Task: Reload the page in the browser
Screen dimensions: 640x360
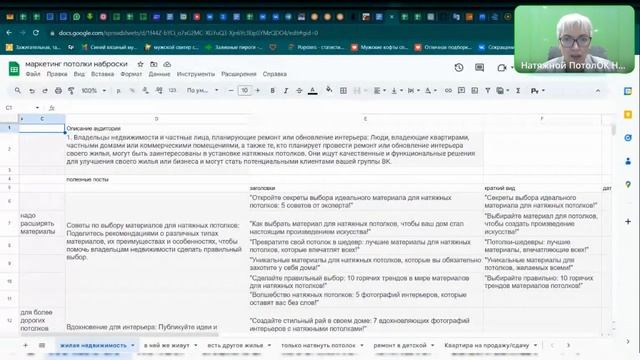Action: (x=36, y=33)
